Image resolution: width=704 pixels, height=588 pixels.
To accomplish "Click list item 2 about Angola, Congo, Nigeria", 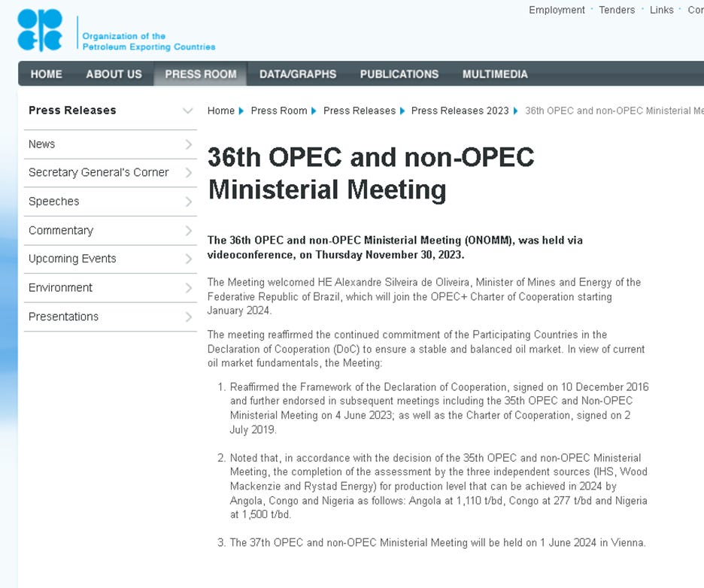I will pyautogui.click(x=438, y=486).
